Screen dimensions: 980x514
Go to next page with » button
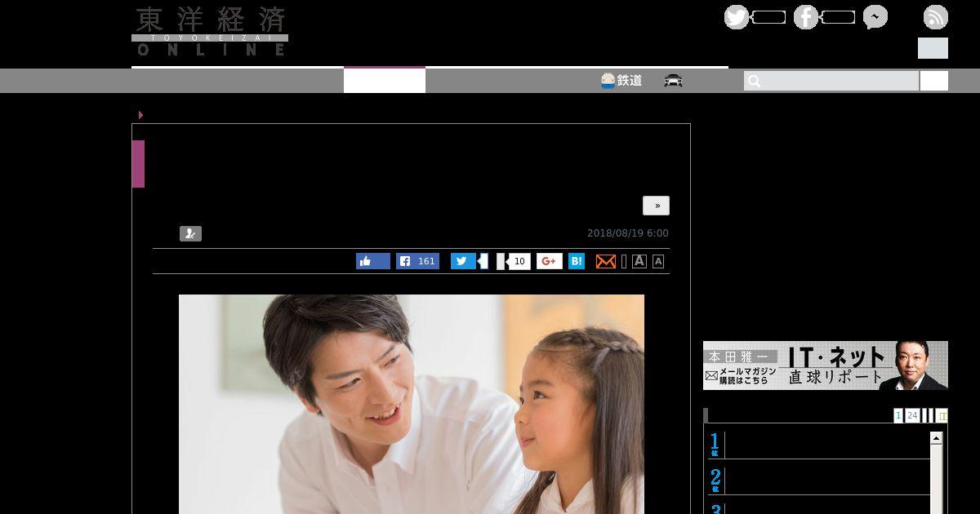(x=656, y=206)
